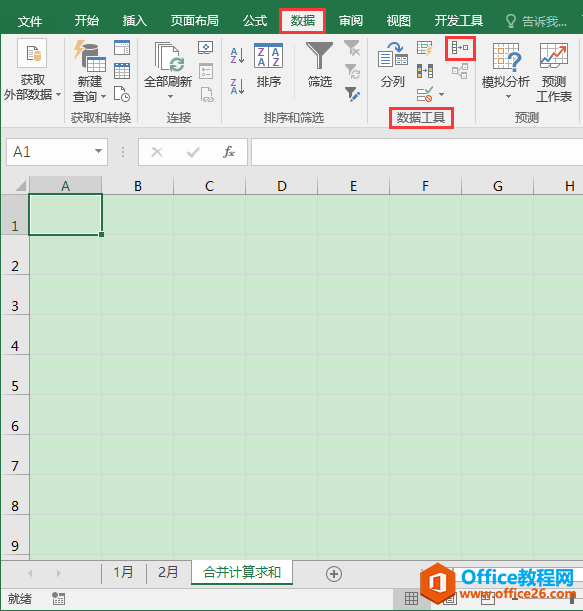Click the 分列 text-to-columns icon
Viewport: 583px width, 611px height.
click(392, 65)
